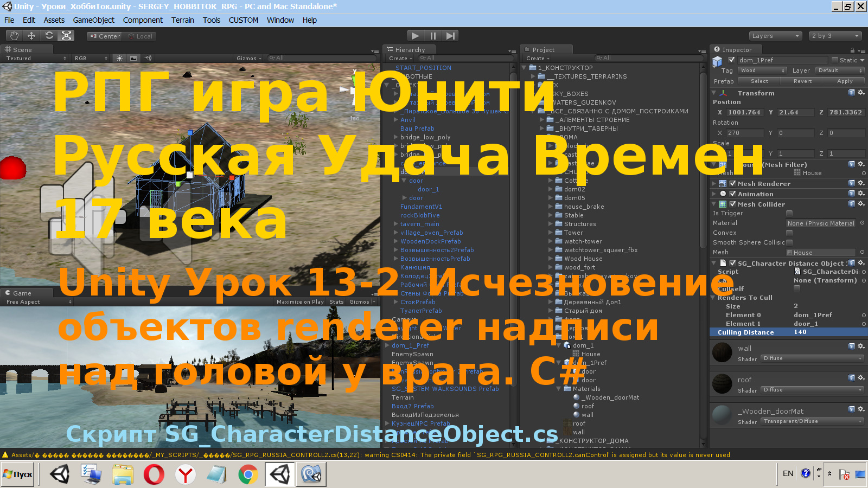This screenshot has width=868, height=488.
Task: Select the Move tool in the toolbar
Action: tap(31, 36)
